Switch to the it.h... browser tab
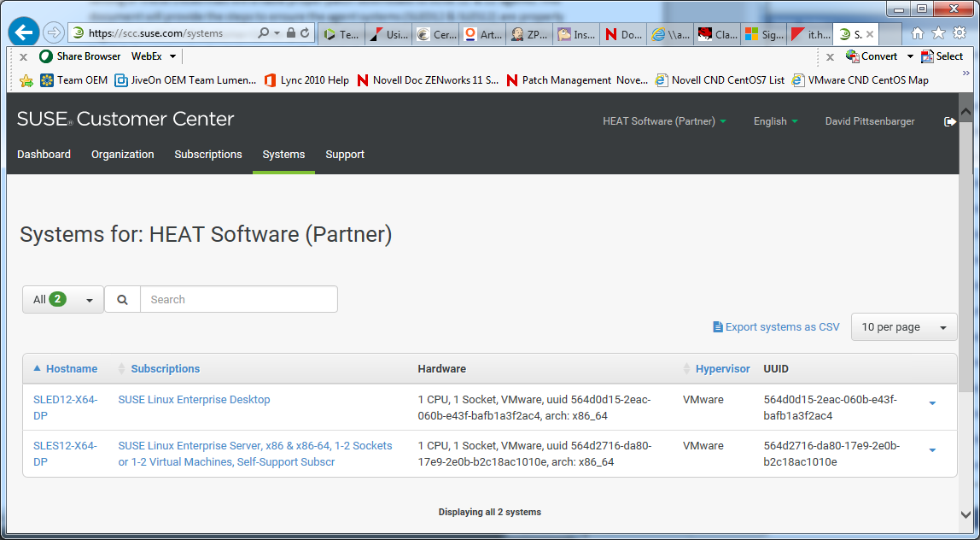The width and height of the screenshot is (980, 540). click(811, 34)
